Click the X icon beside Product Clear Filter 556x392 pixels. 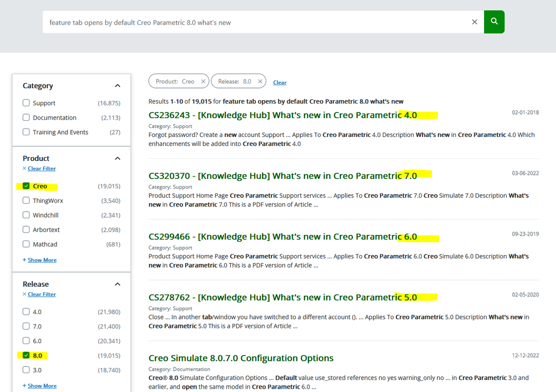[25, 168]
